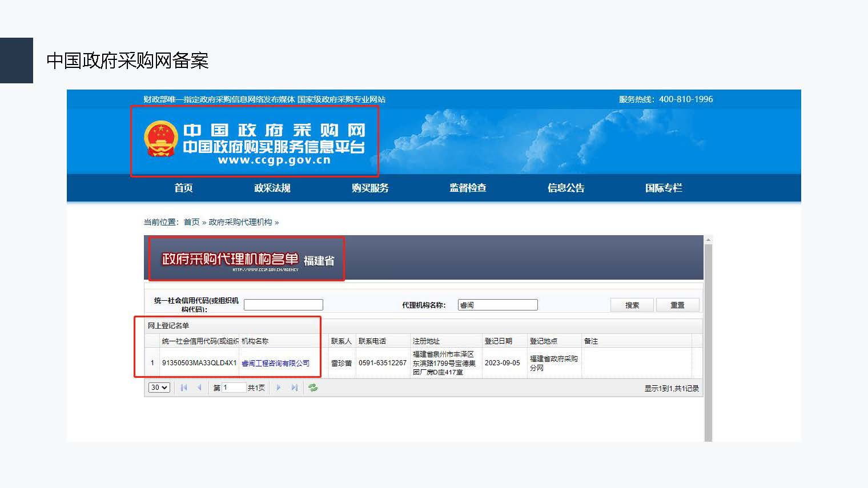Viewport: 868px width, 488px height.
Task: Click the 机构名称 column header
Action: tap(283, 341)
